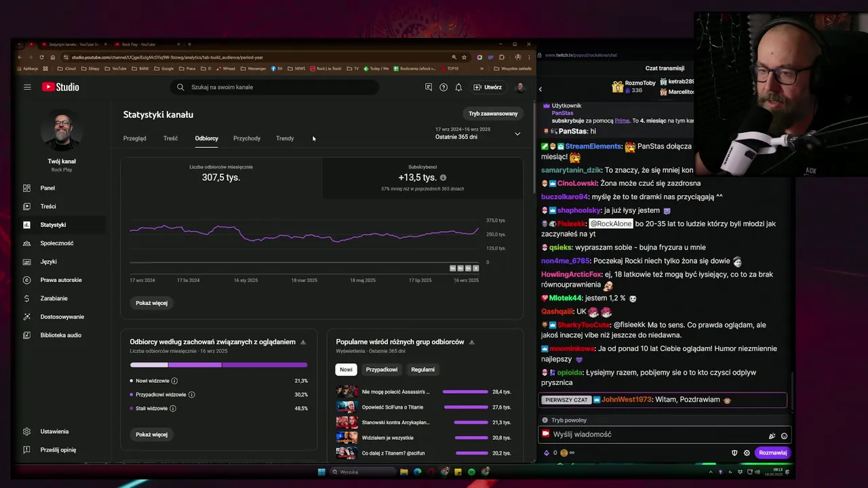The height and width of the screenshot is (488, 868).
Task: Click the Tryb zaawansowany button
Action: [x=493, y=113]
